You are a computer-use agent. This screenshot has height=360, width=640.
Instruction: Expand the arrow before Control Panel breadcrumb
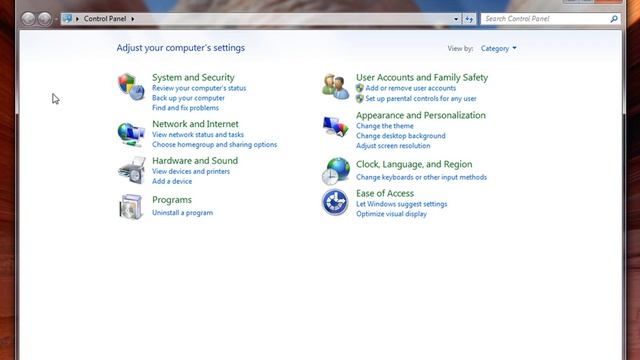pyautogui.click(x=77, y=19)
